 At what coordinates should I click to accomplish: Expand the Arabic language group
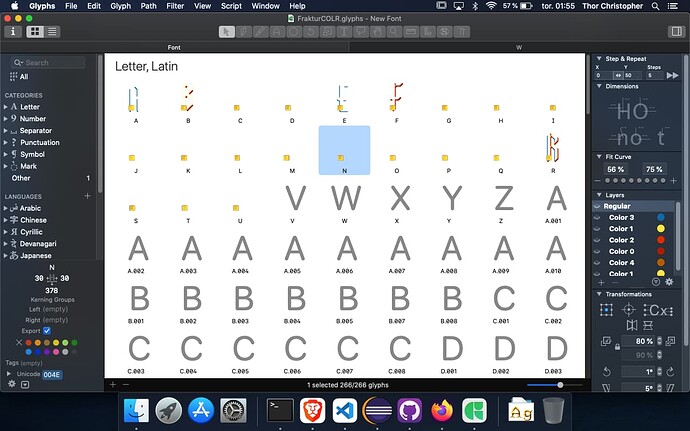5,208
